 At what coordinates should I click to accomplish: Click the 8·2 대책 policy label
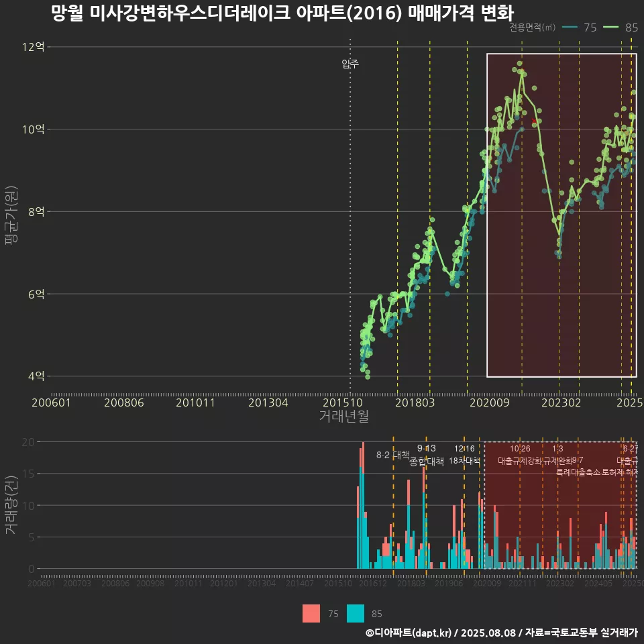point(393,455)
